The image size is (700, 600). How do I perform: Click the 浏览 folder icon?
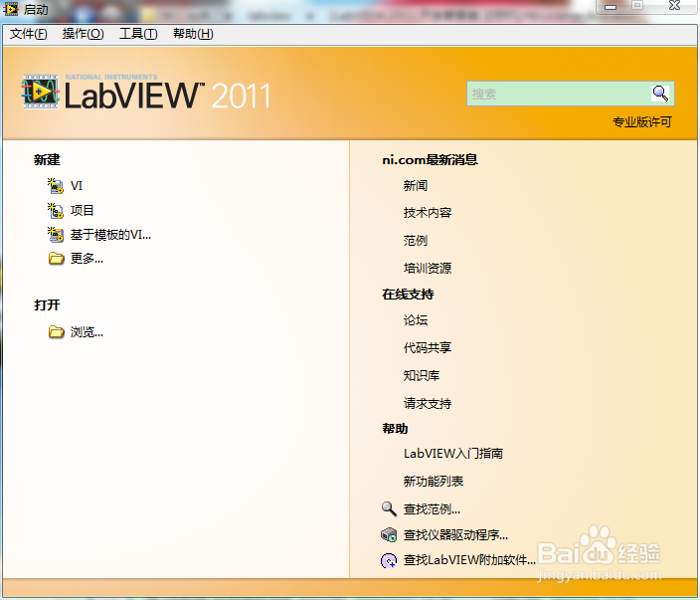coord(57,332)
